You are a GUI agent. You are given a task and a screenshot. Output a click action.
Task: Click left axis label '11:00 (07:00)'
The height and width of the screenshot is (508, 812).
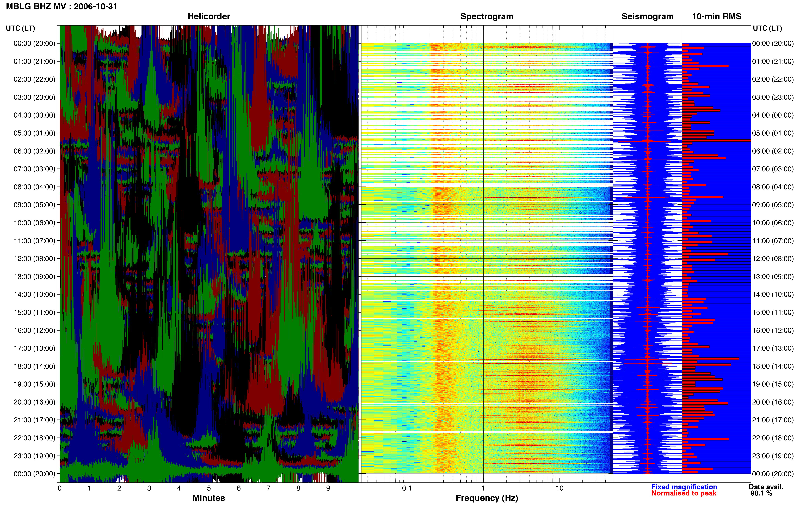tap(34, 241)
